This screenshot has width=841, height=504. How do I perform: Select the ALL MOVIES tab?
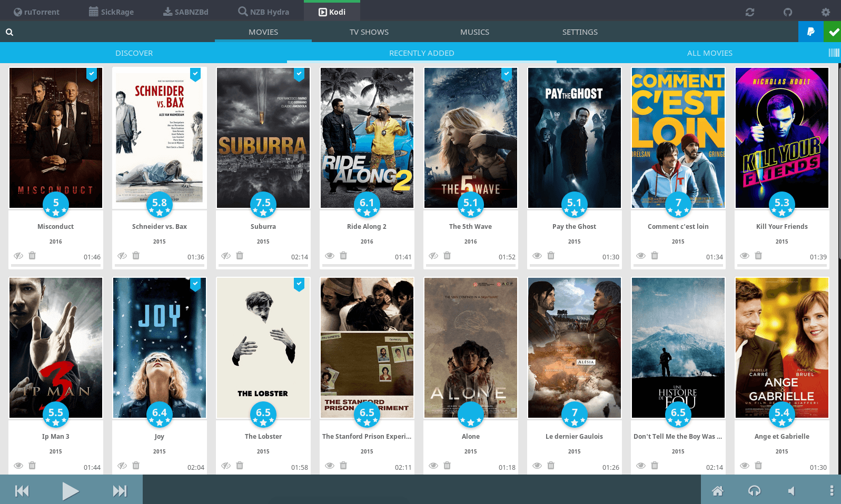point(709,53)
